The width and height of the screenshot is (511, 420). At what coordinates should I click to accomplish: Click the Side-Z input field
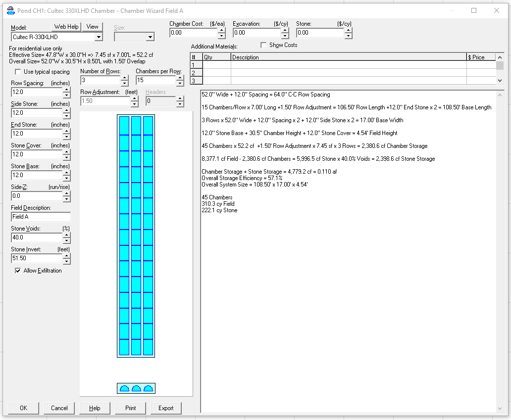tap(37, 196)
